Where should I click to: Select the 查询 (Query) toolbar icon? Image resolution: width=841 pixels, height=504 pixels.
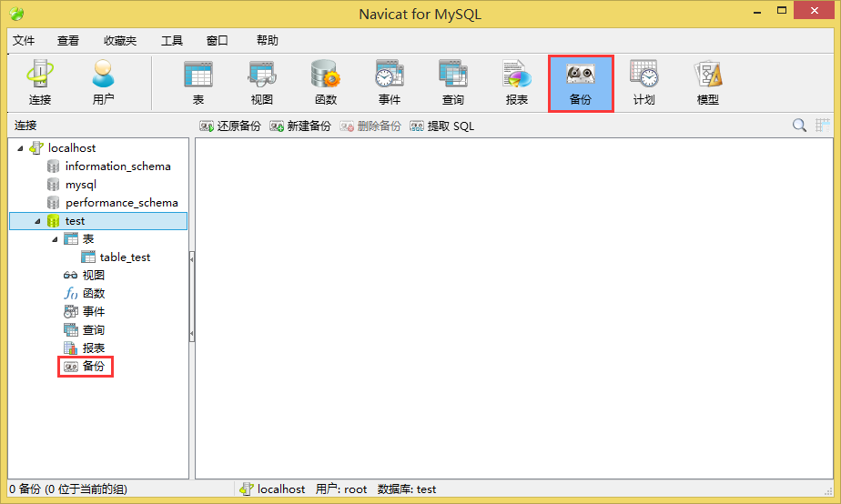coord(453,83)
